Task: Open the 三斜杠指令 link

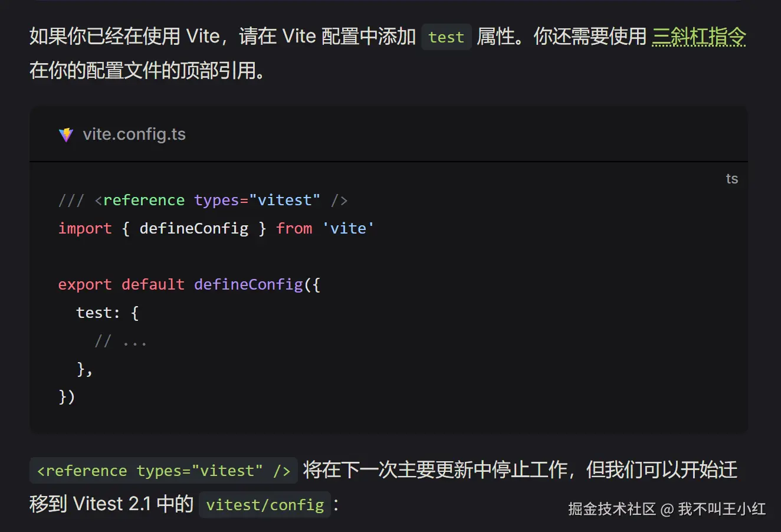Action: [x=699, y=37]
